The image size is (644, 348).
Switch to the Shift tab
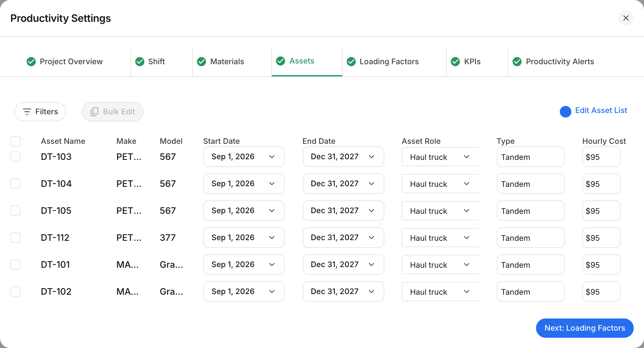162,61
